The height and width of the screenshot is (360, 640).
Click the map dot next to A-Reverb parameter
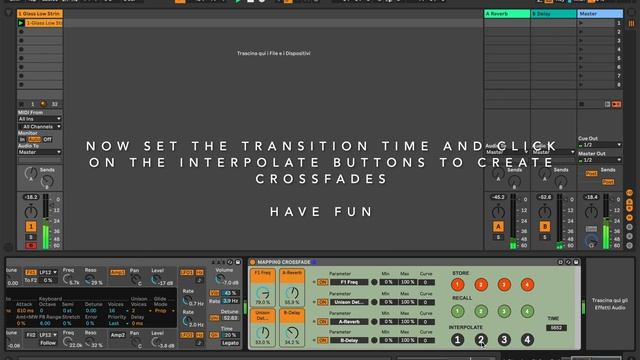pyautogui.click(x=374, y=322)
